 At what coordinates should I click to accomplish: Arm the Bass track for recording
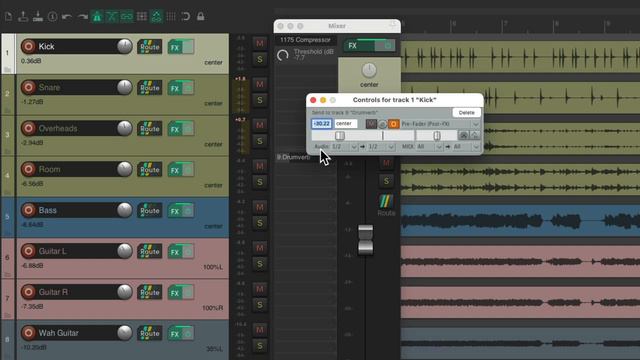coord(29,210)
